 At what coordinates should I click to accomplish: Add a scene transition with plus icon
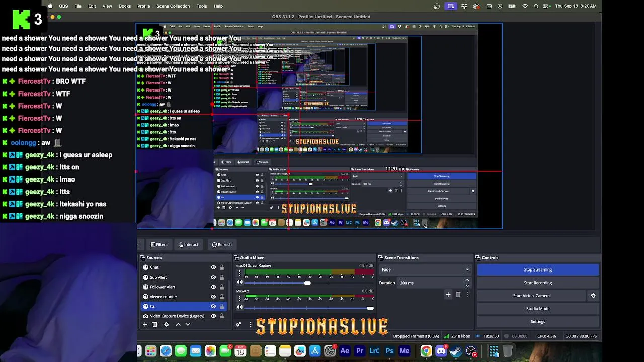coord(448,295)
